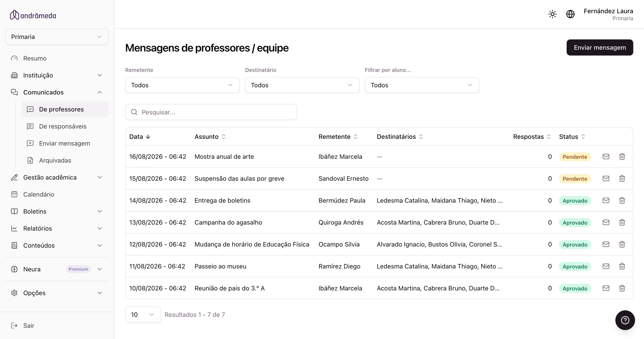Toggle the light/dark theme sun icon
The width and height of the screenshot is (644, 339).
(552, 14)
